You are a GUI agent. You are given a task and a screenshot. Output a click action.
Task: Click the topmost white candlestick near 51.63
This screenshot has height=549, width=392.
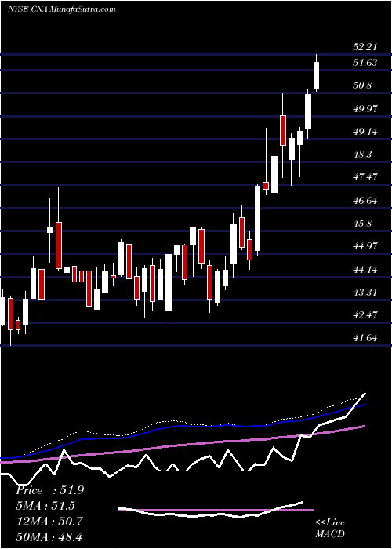pos(317,75)
